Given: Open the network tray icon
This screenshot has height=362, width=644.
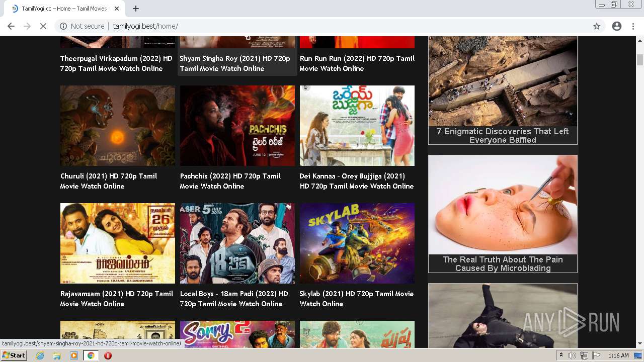Looking at the screenshot, I should tap(584, 355).
